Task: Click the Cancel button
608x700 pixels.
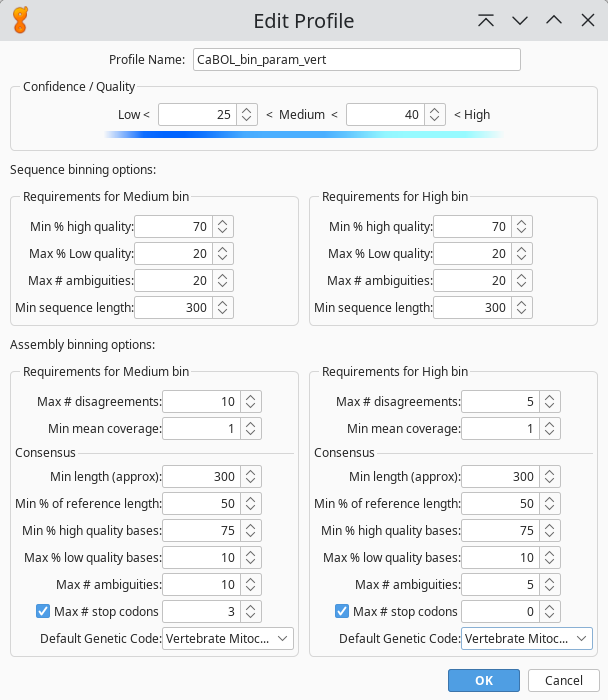Action: click(x=563, y=680)
